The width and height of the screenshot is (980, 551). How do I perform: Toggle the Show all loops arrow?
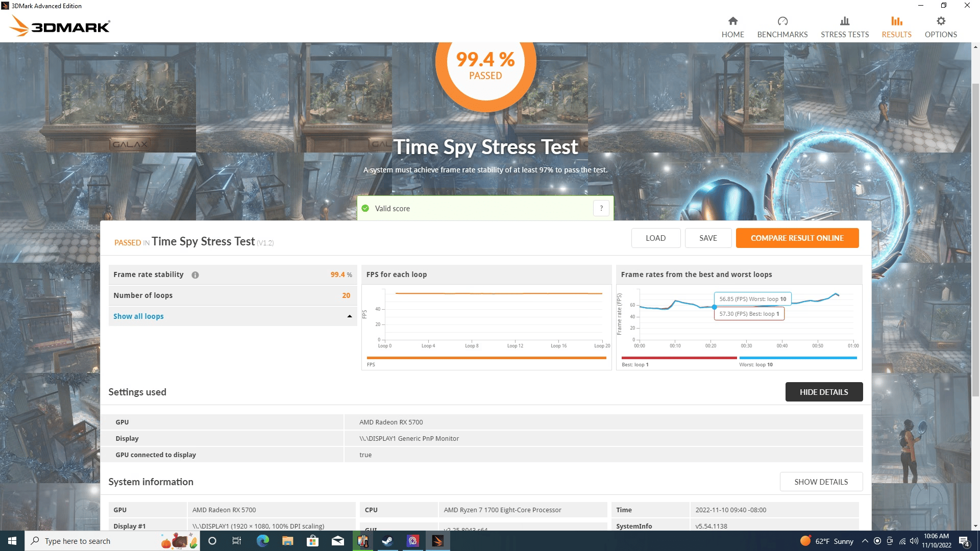[349, 316]
